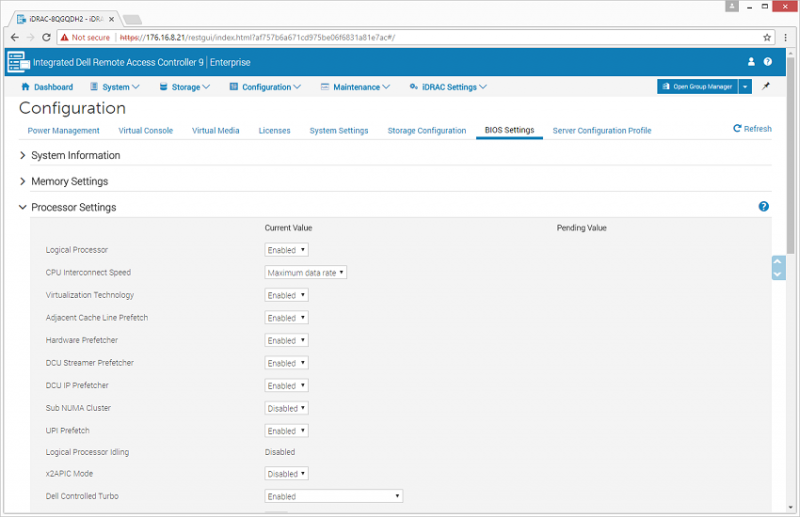
Task: Click the Processor Settings help icon
Action: [x=764, y=206]
